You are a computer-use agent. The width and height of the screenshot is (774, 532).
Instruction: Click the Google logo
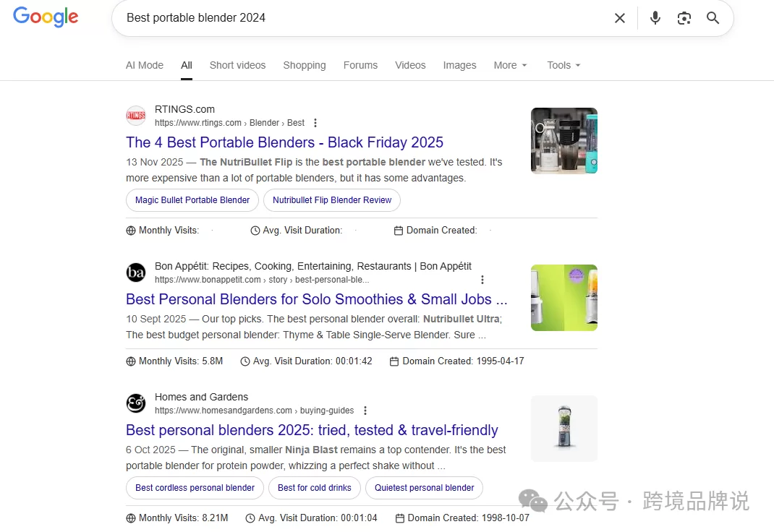click(x=46, y=17)
